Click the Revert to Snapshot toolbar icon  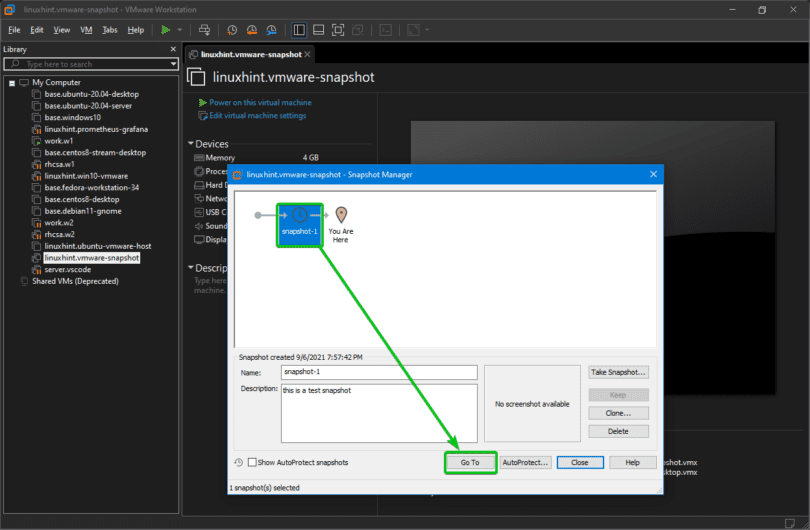252,30
